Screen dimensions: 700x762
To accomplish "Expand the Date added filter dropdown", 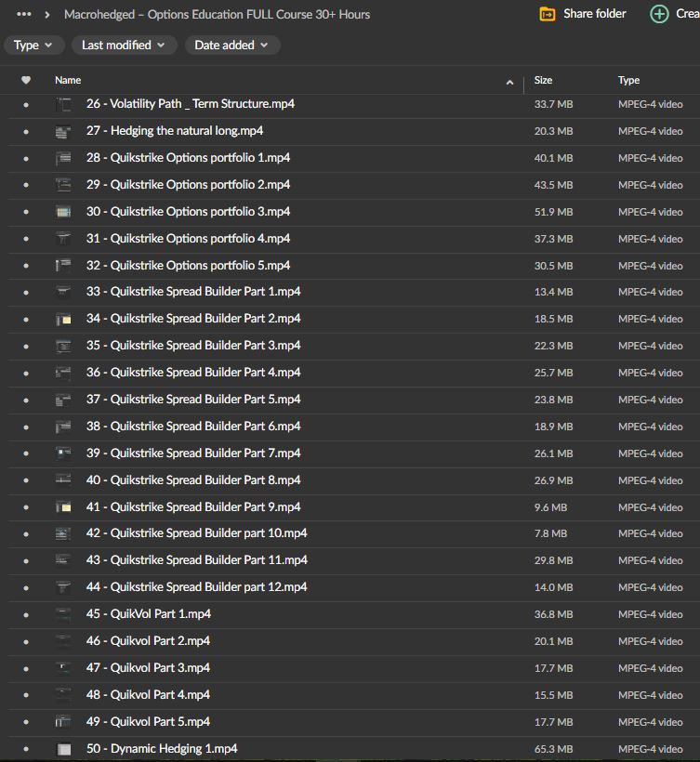I will (231, 45).
